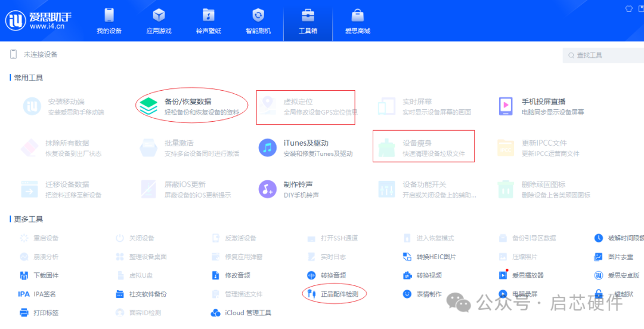Click the 爱思助手 logo
This screenshot has width=644, height=329.
point(38,21)
